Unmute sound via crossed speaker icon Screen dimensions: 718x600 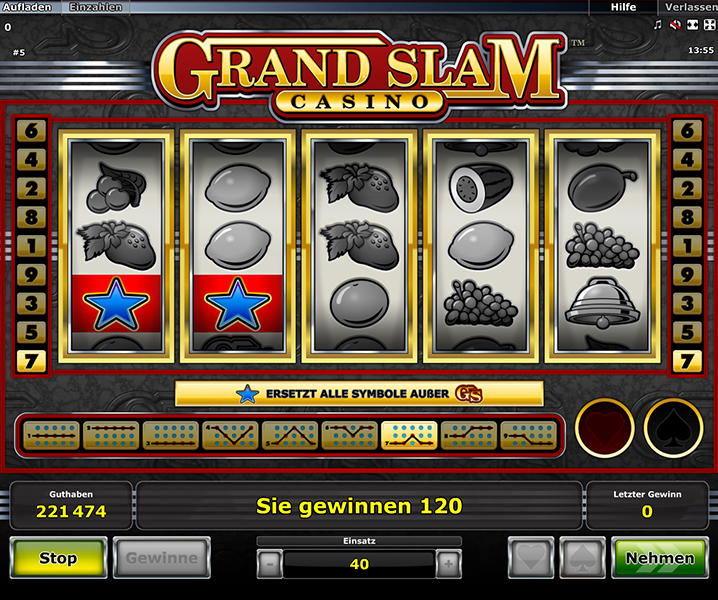(x=675, y=25)
